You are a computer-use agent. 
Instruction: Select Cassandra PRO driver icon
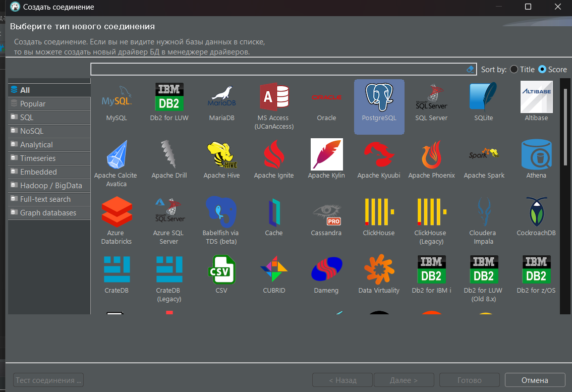(x=326, y=214)
